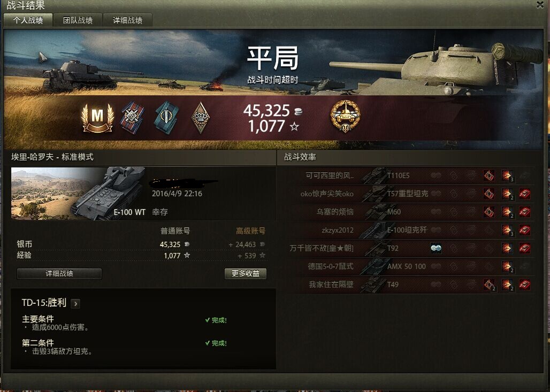Select the 个人战绩 tab
This screenshot has width=550, height=392.
tap(28, 20)
